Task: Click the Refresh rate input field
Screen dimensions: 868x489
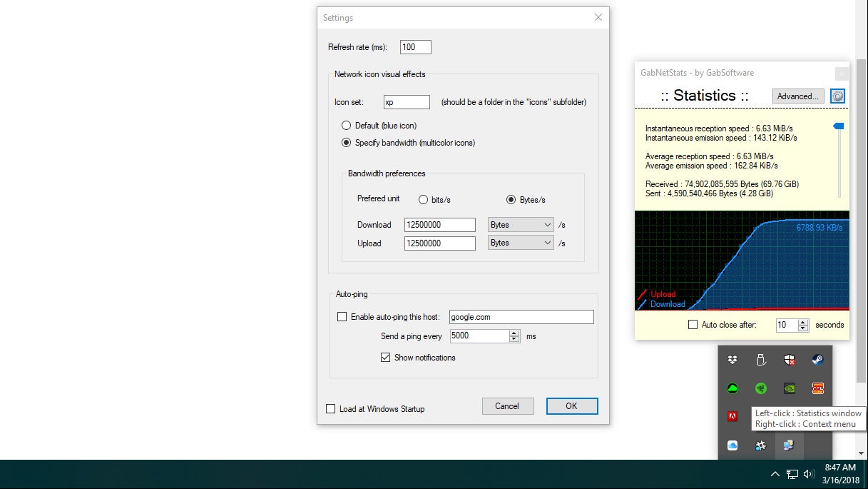Action: point(416,47)
